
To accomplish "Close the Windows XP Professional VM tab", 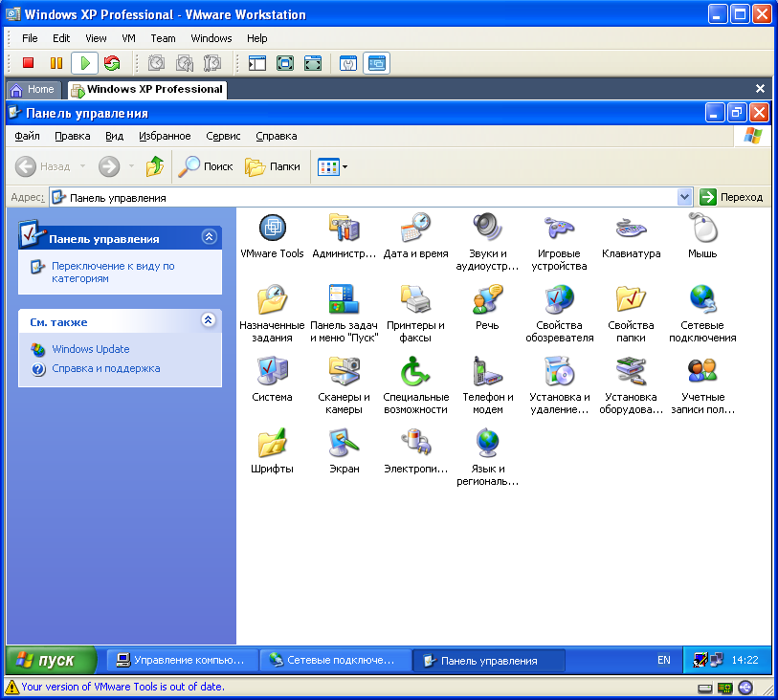I will (760, 89).
